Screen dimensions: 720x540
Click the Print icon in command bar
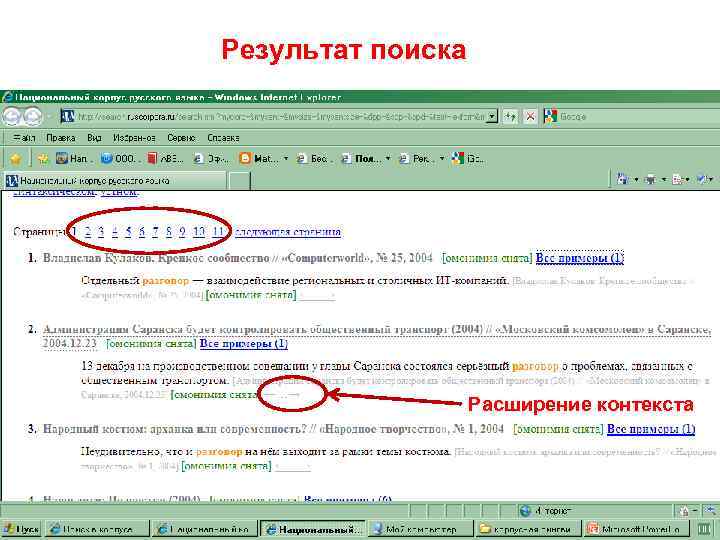[x=650, y=179]
